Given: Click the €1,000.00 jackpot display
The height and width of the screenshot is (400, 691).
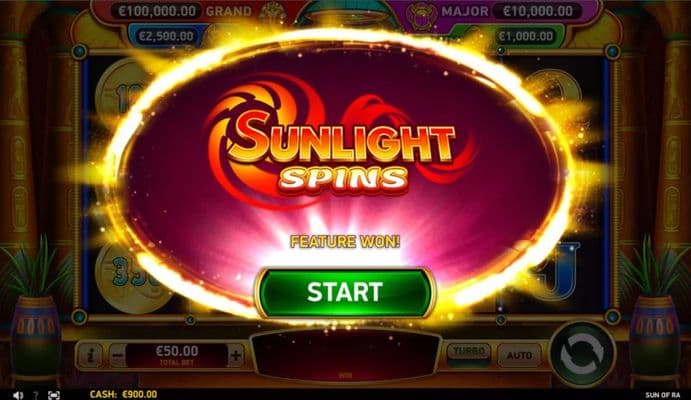Looking at the screenshot, I should click(x=526, y=36).
